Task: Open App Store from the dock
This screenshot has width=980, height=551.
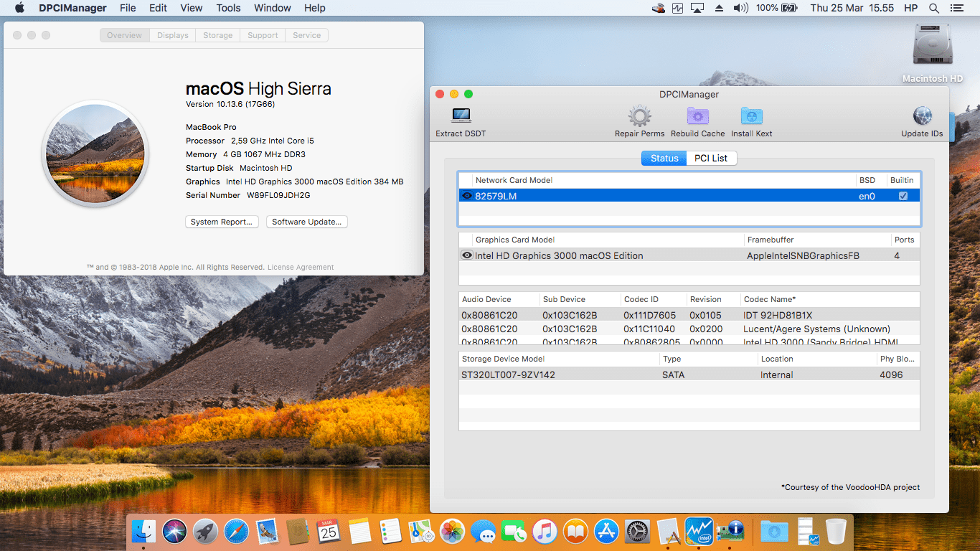Action: coord(606,532)
